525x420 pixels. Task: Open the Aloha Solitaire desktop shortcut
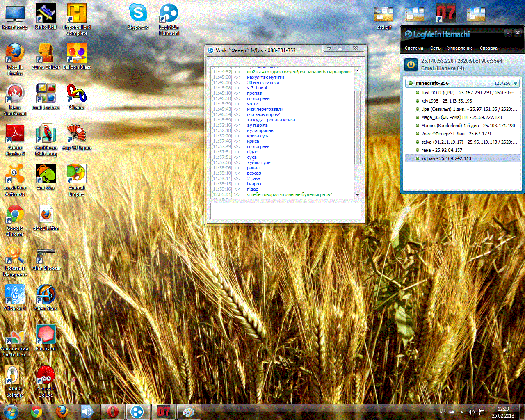coord(15,381)
